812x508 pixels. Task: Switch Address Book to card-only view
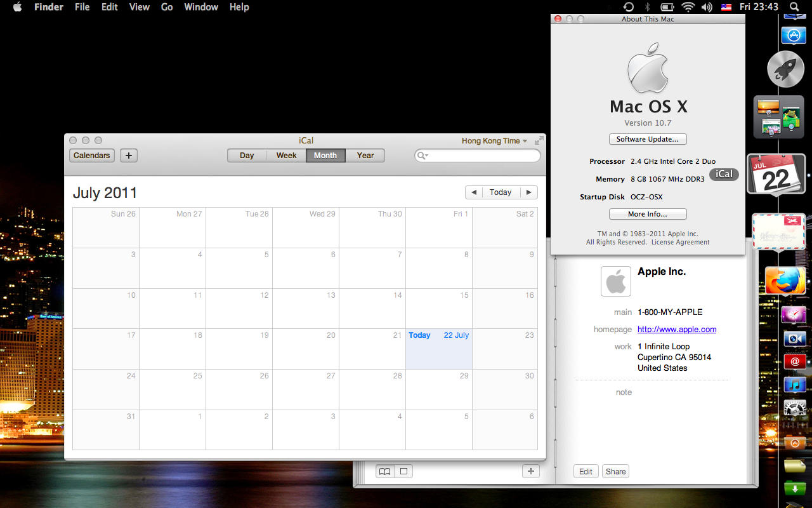click(403, 471)
